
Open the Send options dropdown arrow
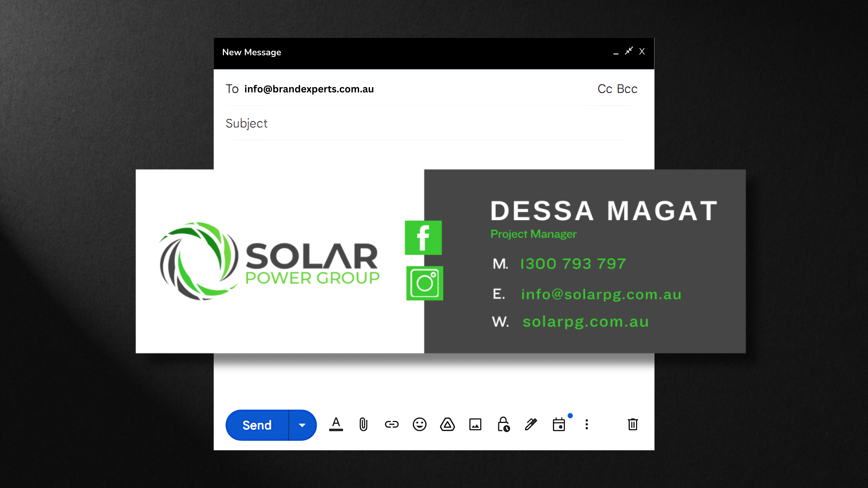tap(302, 425)
